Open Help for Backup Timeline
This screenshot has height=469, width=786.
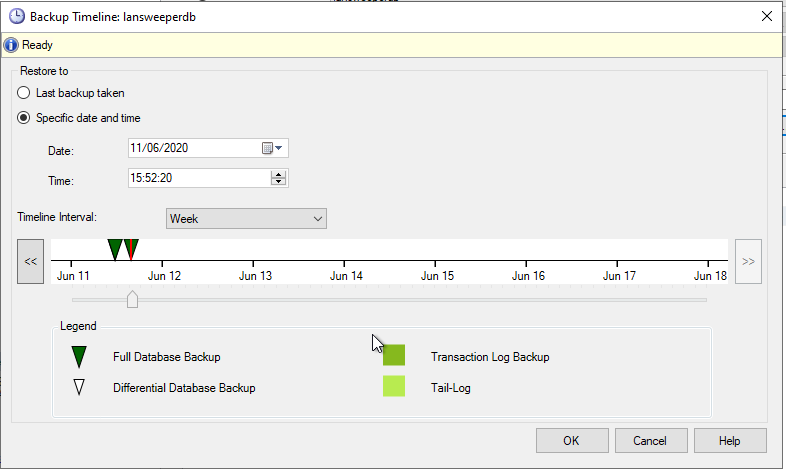(730, 440)
